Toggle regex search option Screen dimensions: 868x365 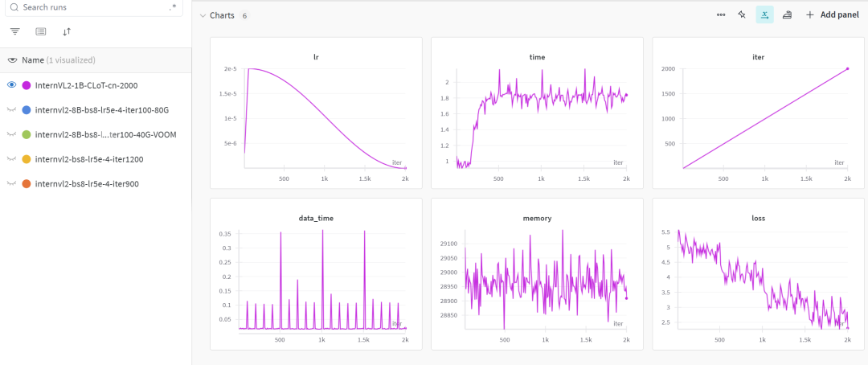point(173,8)
